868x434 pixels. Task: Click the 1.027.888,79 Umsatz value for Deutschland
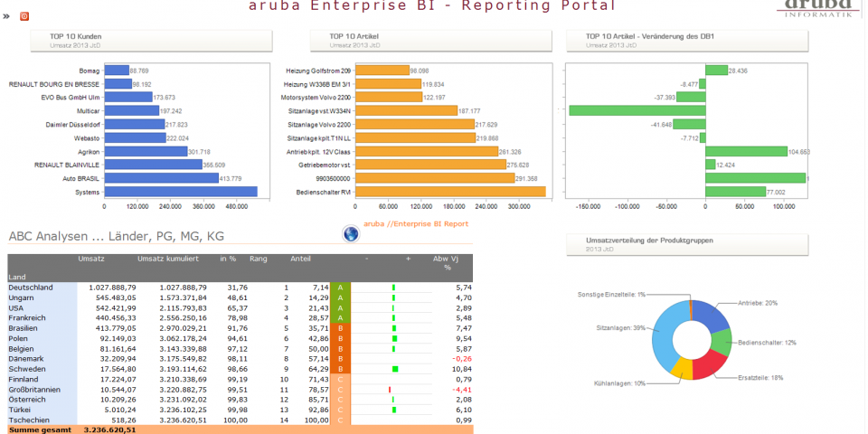coord(112,288)
